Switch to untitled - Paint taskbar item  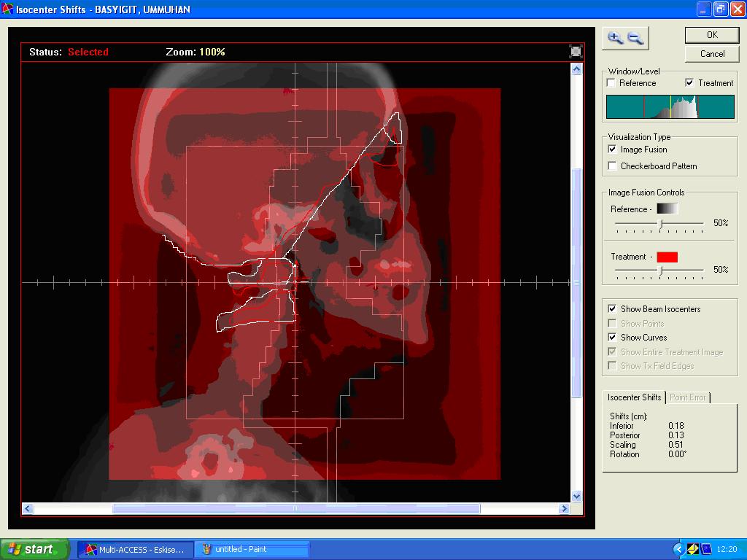(252, 550)
